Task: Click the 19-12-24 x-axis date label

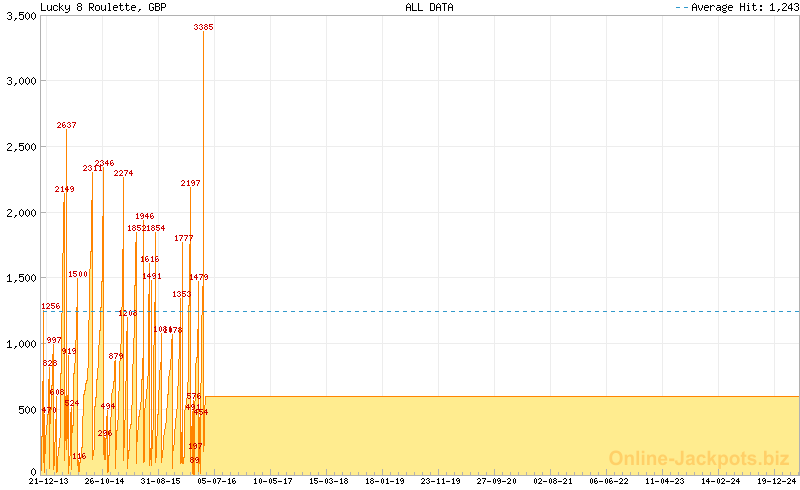Action: pos(776,481)
